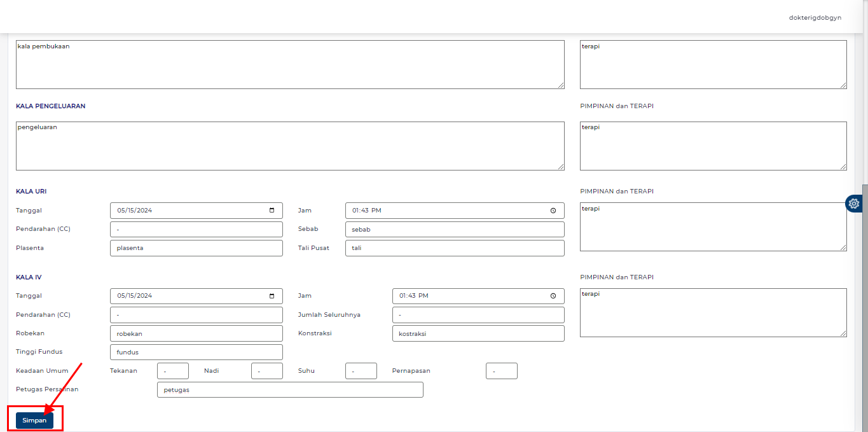Click the kala pembukaan textarea resize handle

tap(561, 85)
